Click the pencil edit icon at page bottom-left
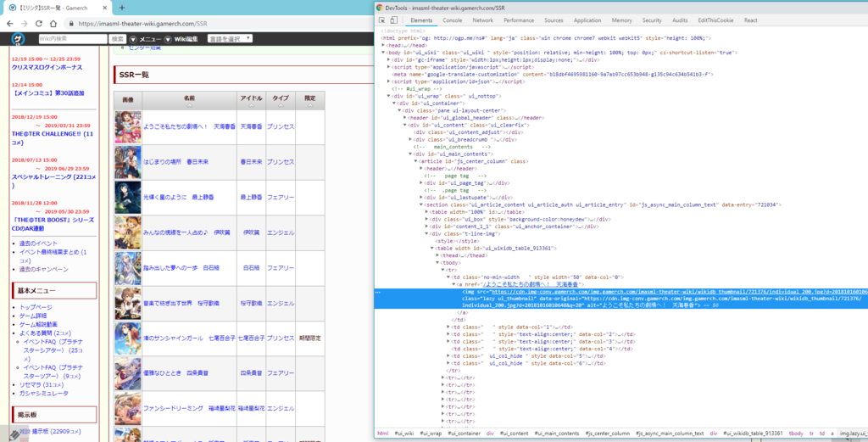This screenshot has height=442, width=868. [14, 435]
